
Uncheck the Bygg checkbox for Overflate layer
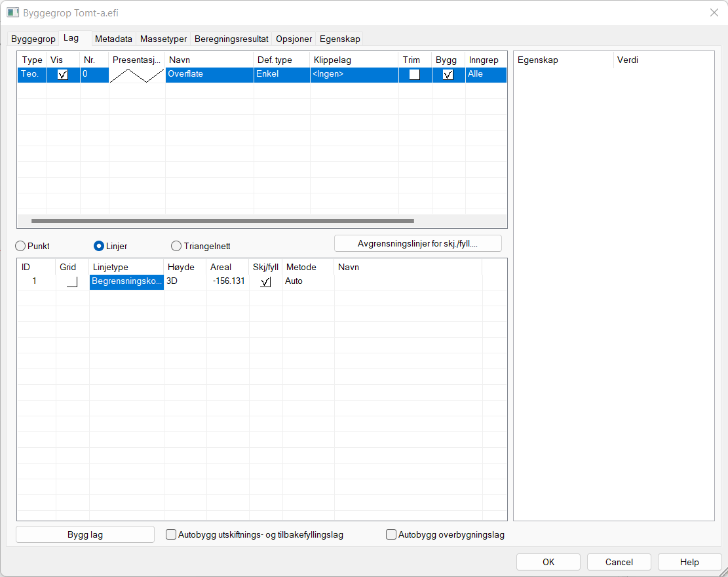coord(448,75)
